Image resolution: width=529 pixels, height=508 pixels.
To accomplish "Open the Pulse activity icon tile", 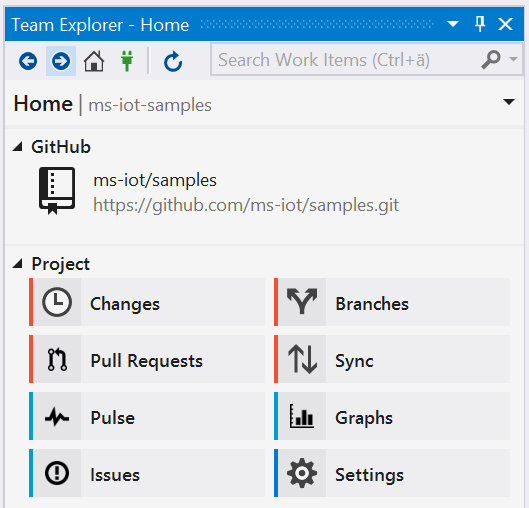I will coord(147,416).
